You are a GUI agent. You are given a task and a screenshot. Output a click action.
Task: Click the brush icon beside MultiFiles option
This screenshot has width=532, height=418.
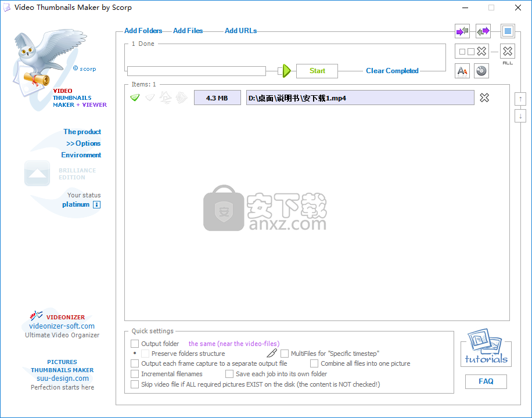pos(272,353)
